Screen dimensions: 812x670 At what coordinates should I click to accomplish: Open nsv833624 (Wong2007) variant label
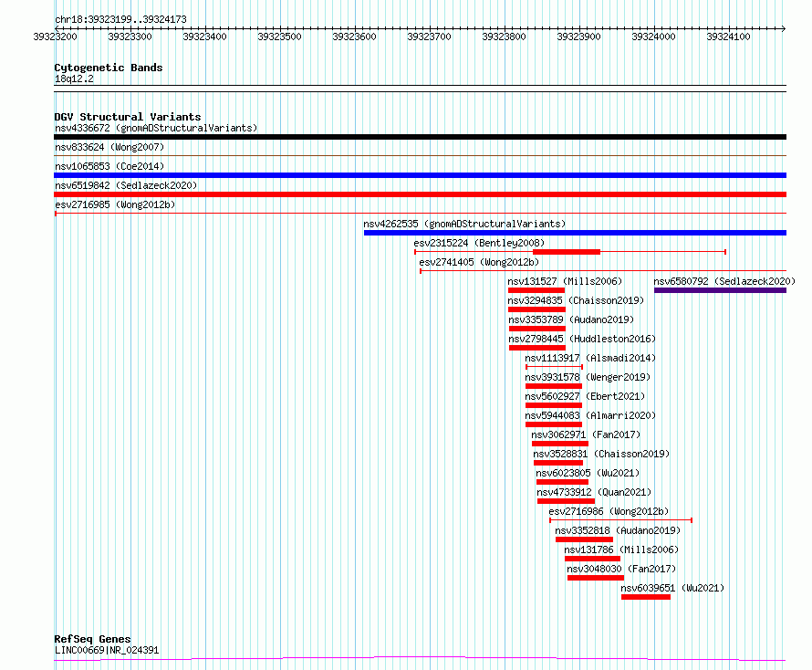pyautogui.click(x=109, y=147)
